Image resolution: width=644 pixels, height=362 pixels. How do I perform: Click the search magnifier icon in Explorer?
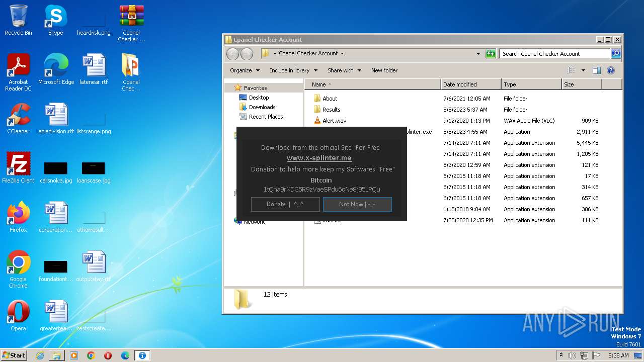click(616, 54)
